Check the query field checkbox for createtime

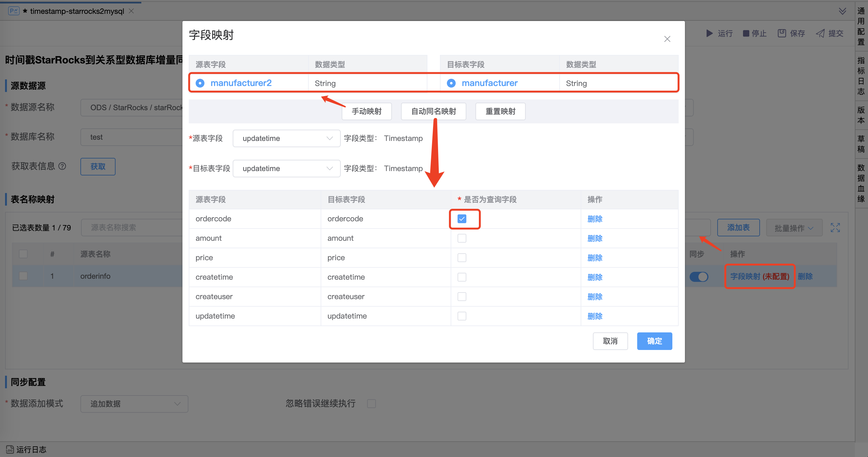click(x=462, y=277)
